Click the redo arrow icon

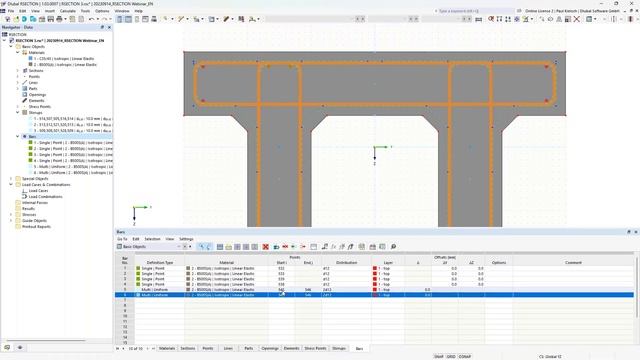click(x=104, y=19)
